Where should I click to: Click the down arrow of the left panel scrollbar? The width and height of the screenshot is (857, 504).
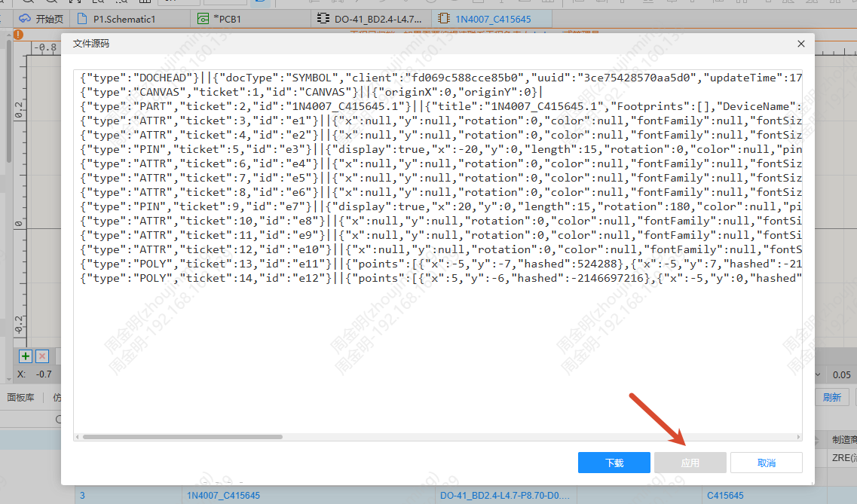8,379
